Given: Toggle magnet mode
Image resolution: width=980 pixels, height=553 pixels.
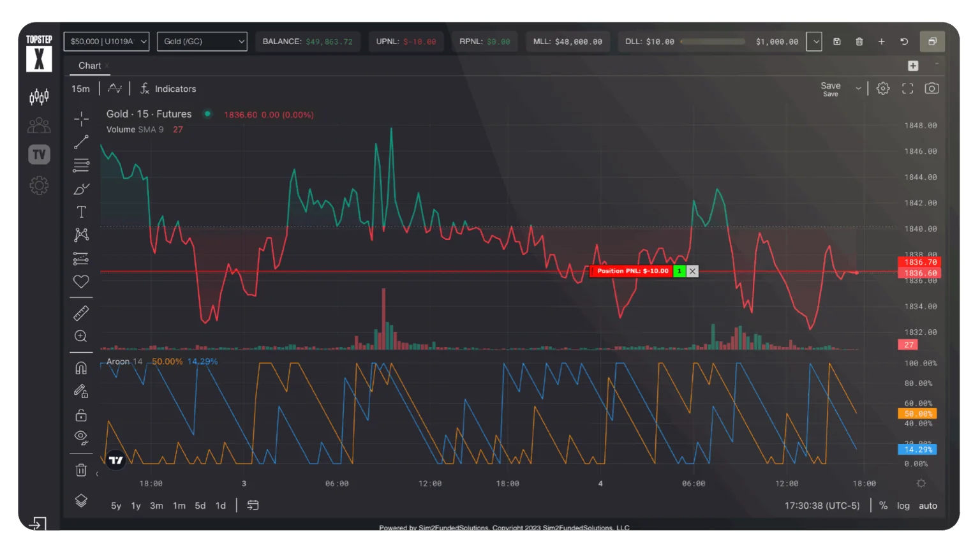Looking at the screenshot, I should coord(81,368).
